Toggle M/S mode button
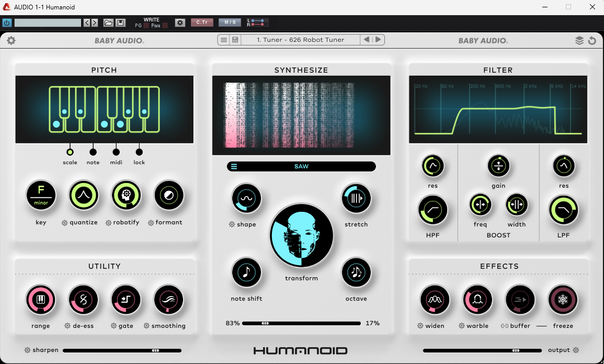 pos(230,22)
